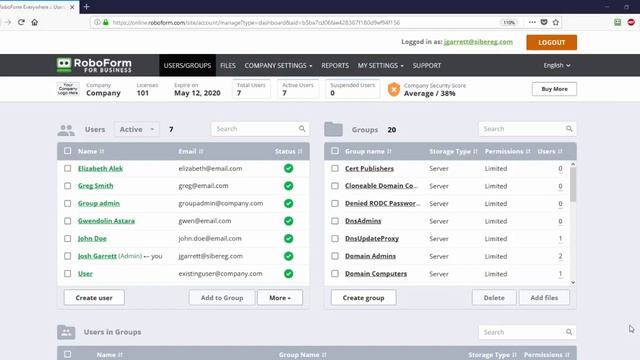Click Josh Garrett's green status checkmark
Image resolution: width=640 pixels, height=360 pixels.
(289, 256)
